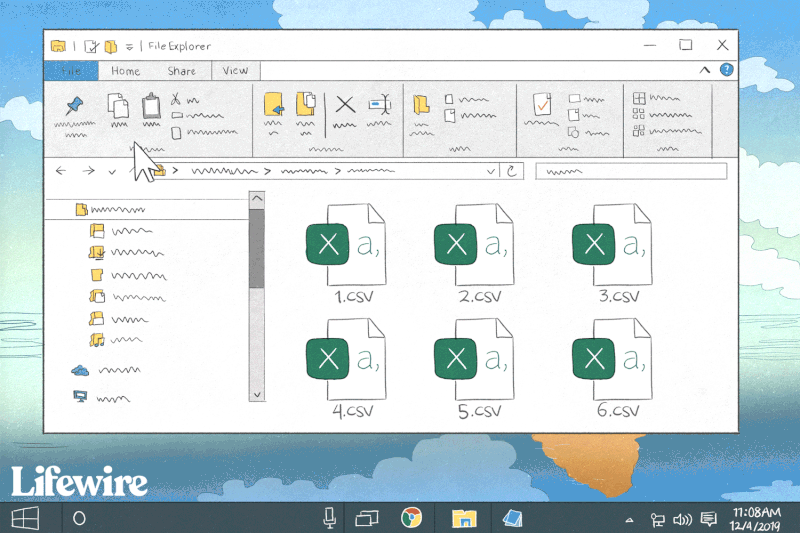Select the 2.csv file icon
800x533 pixels.
point(474,244)
